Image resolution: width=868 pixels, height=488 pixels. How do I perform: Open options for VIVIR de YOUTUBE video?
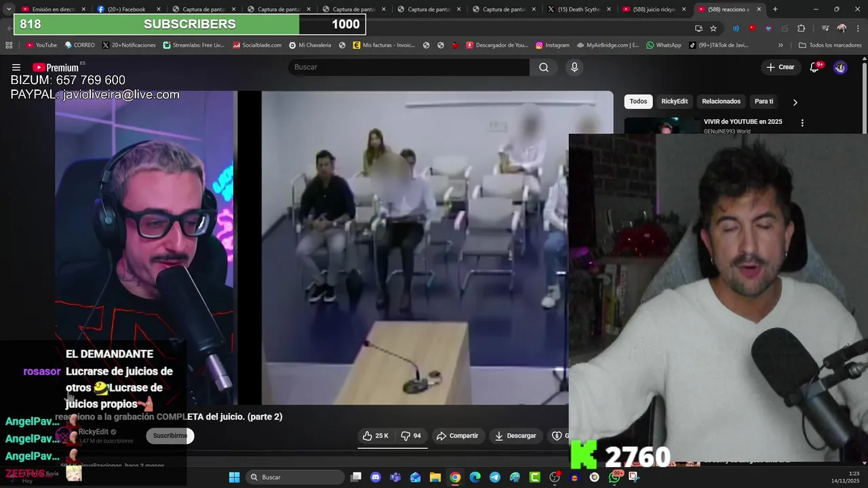coord(802,123)
